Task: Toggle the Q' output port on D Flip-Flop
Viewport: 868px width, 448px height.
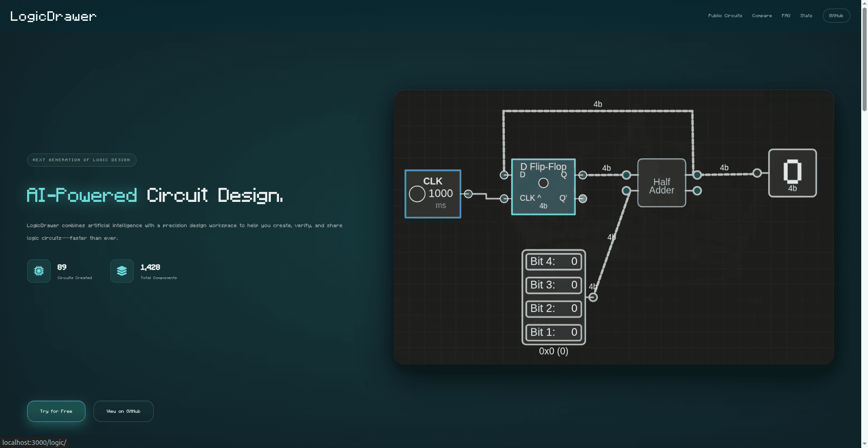Action: click(x=583, y=199)
